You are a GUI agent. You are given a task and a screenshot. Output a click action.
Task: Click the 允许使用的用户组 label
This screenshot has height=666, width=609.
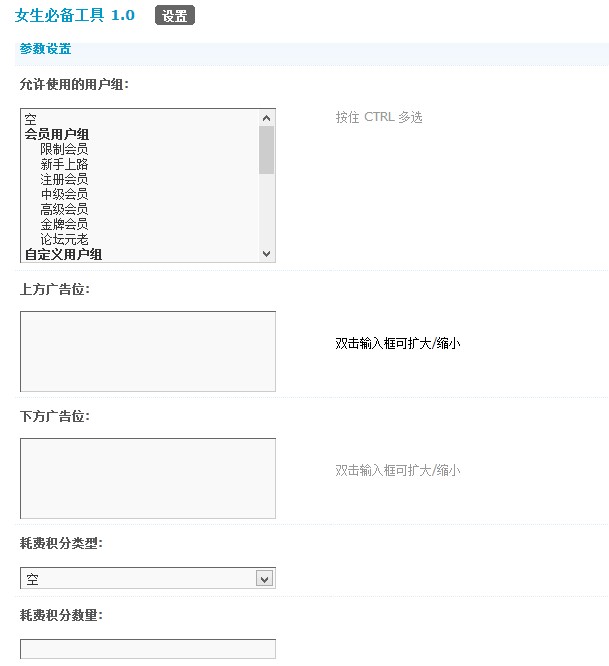74,84
